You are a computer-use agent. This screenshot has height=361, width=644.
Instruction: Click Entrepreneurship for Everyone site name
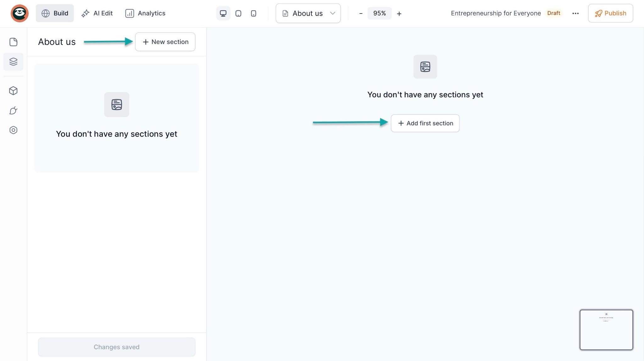click(x=496, y=13)
